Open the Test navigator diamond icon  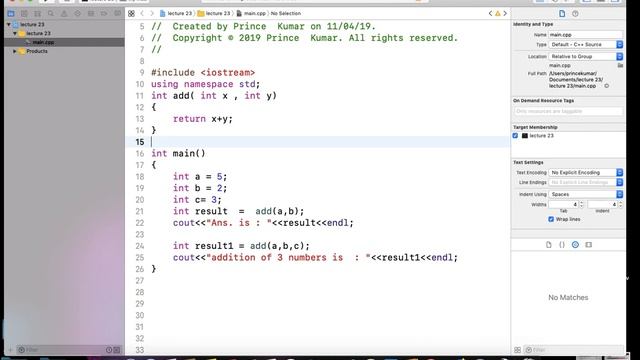pyautogui.click(x=78, y=13)
